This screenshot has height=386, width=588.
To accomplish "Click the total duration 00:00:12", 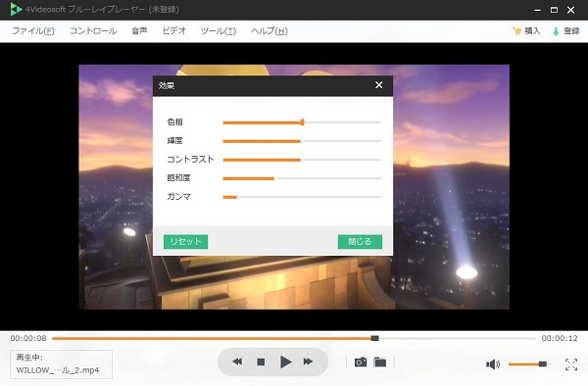I will (560, 338).
